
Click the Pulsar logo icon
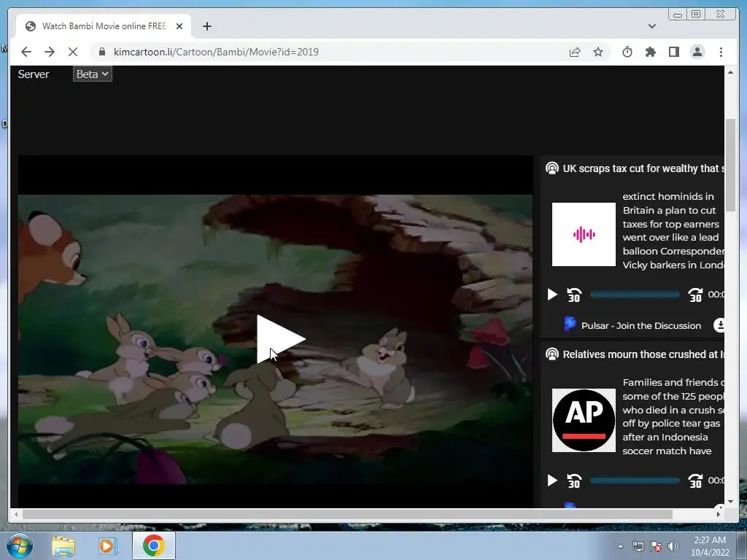(x=570, y=324)
